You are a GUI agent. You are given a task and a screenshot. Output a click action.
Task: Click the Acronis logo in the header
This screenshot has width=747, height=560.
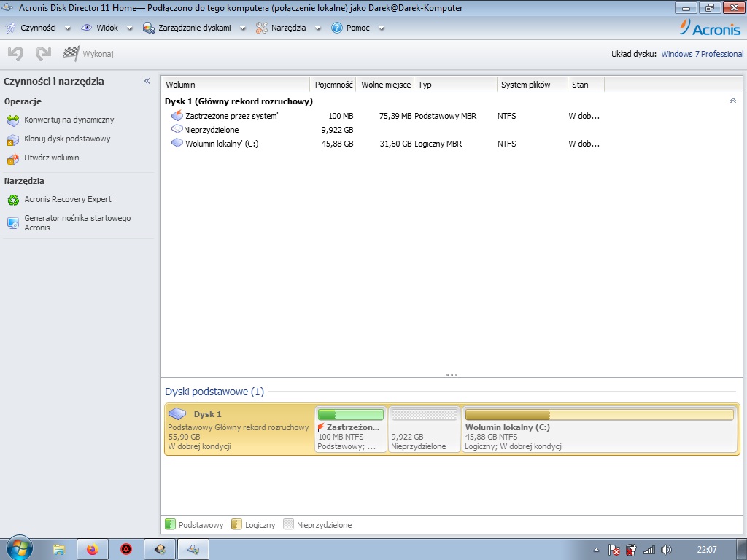click(x=710, y=28)
